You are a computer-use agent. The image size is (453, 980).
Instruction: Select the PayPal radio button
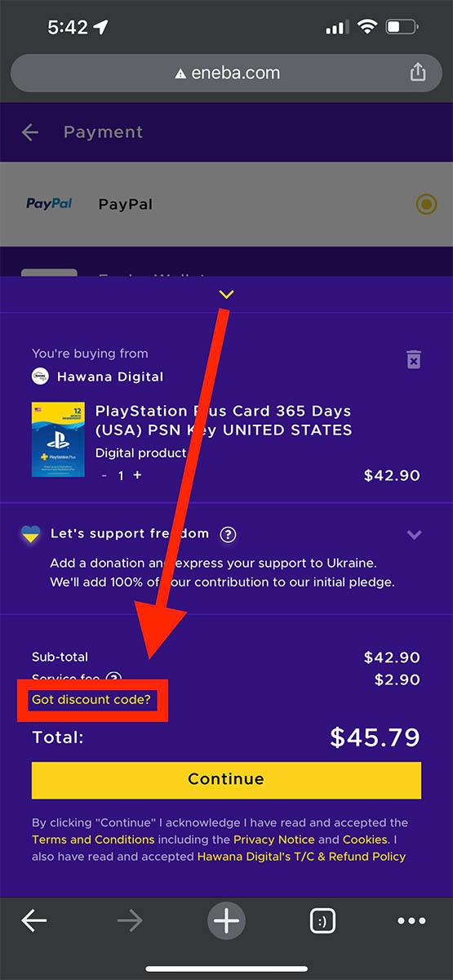426,204
